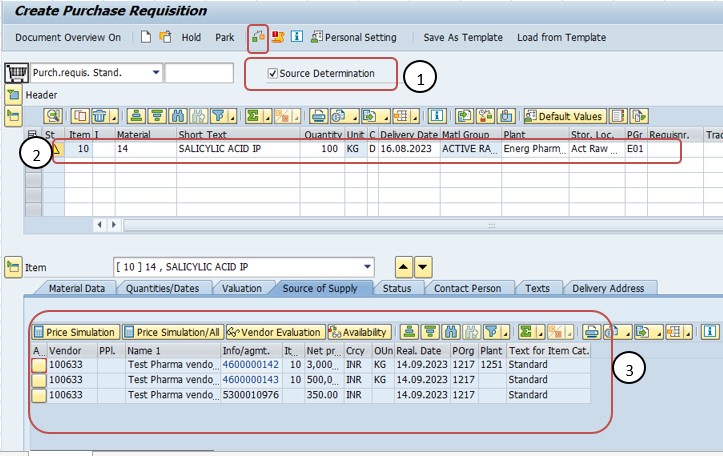723x456 pixels.
Task: Click the Set filter icon in item overview toolbar
Action: (218, 116)
